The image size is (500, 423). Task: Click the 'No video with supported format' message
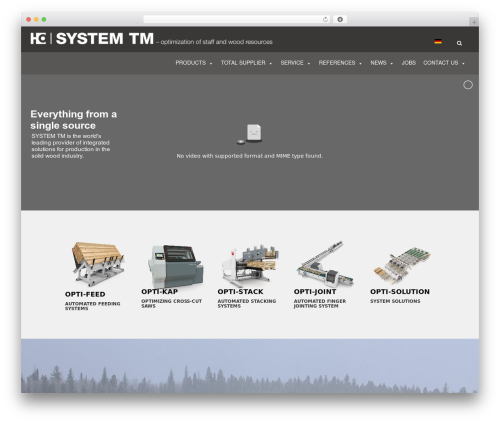[250, 156]
